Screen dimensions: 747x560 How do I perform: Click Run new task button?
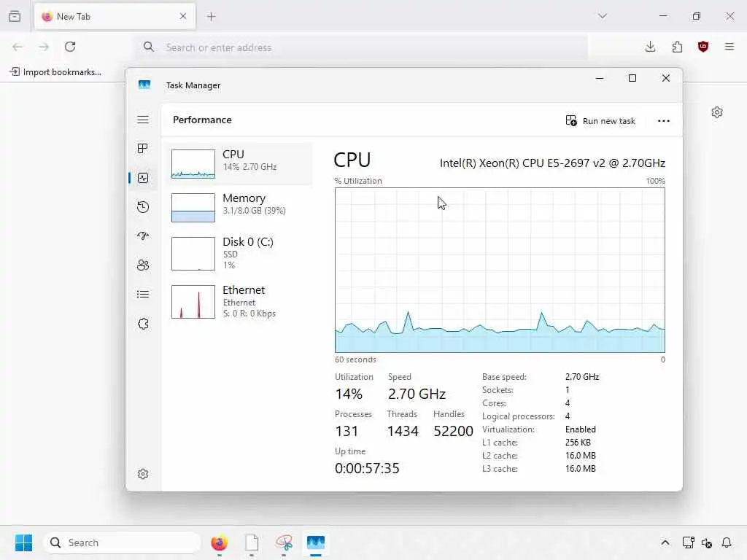click(x=600, y=121)
